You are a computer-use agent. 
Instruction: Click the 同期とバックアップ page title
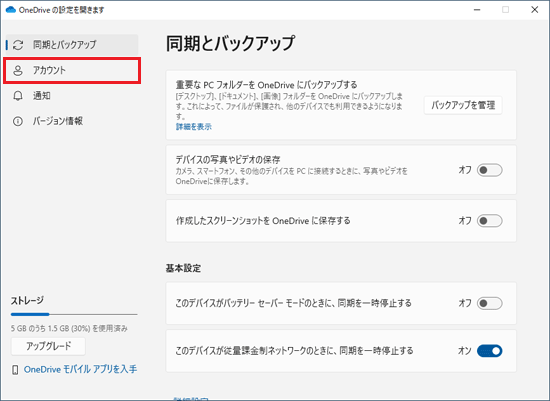[230, 44]
